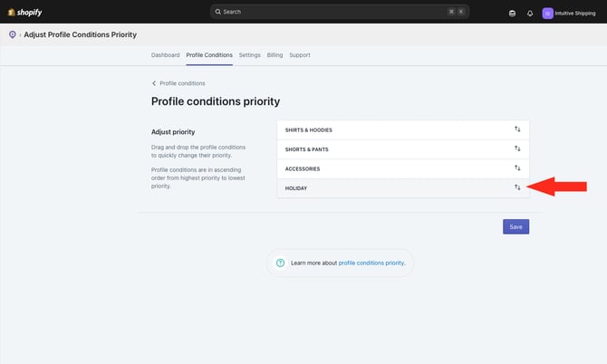This screenshot has width=607, height=364.
Task: Click the search magnifier icon
Action: tap(218, 12)
